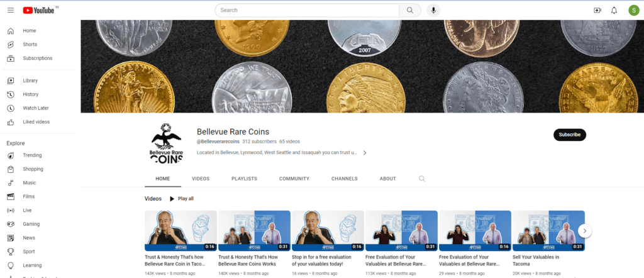Open 'Sell Your Valuables in Tacoma' title
This screenshot has height=278, width=644.
[x=536, y=260]
